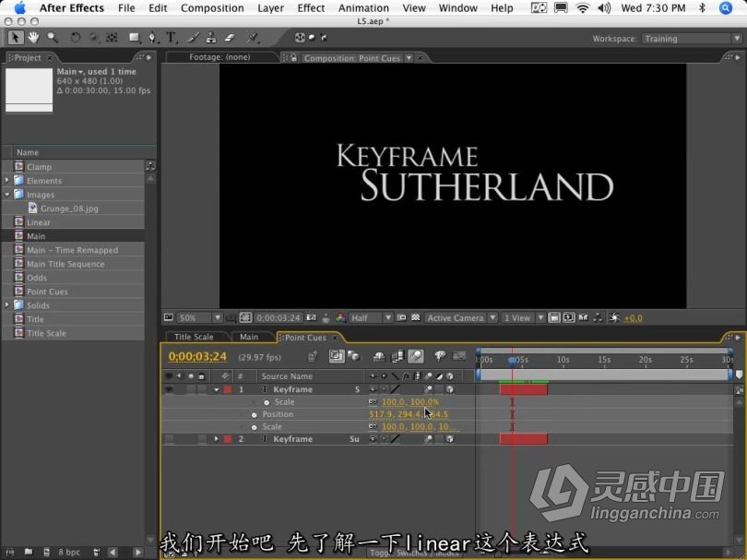Toggle the Fast Previews icon

click(569, 318)
